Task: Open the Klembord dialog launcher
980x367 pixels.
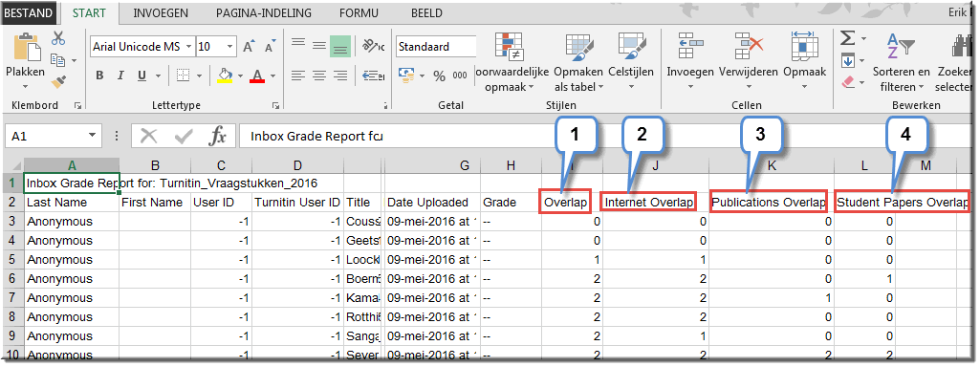Action: click(x=77, y=106)
